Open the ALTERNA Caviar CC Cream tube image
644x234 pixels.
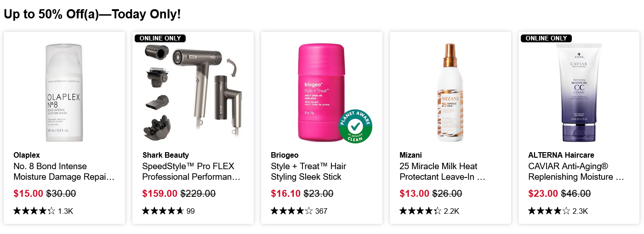(x=579, y=92)
